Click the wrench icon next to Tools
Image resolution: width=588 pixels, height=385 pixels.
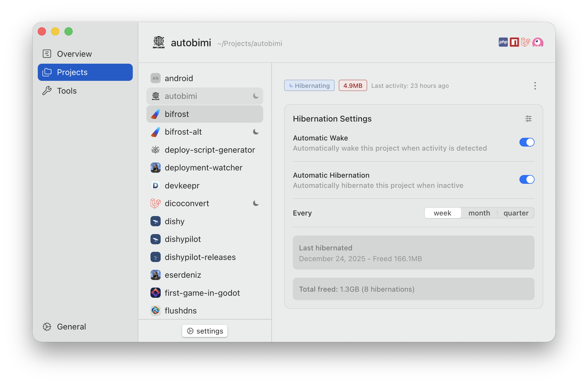pyautogui.click(x=47, y=91)
